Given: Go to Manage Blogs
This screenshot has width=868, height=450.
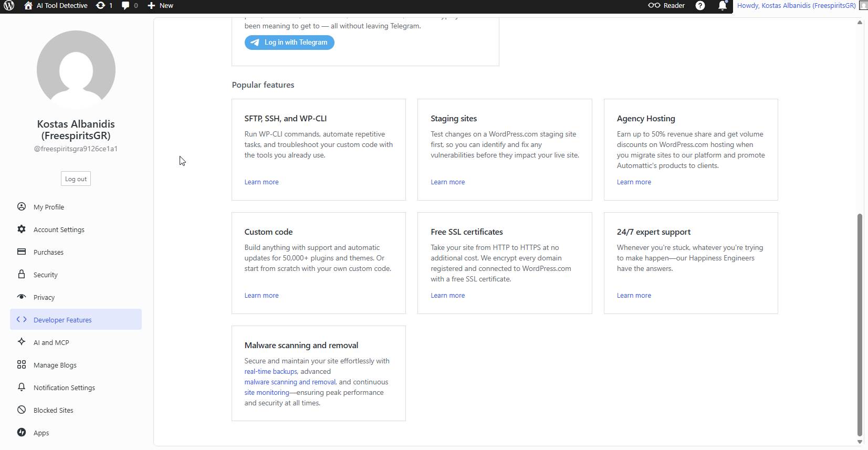Looking at the screenshot, I should 76,365.
